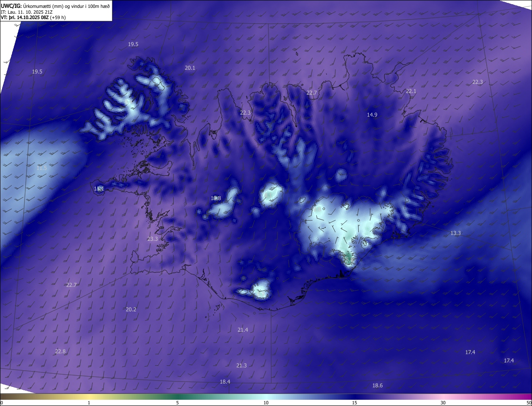
Task: Click the 14.9 value on the map
Action: pos(372,115)
